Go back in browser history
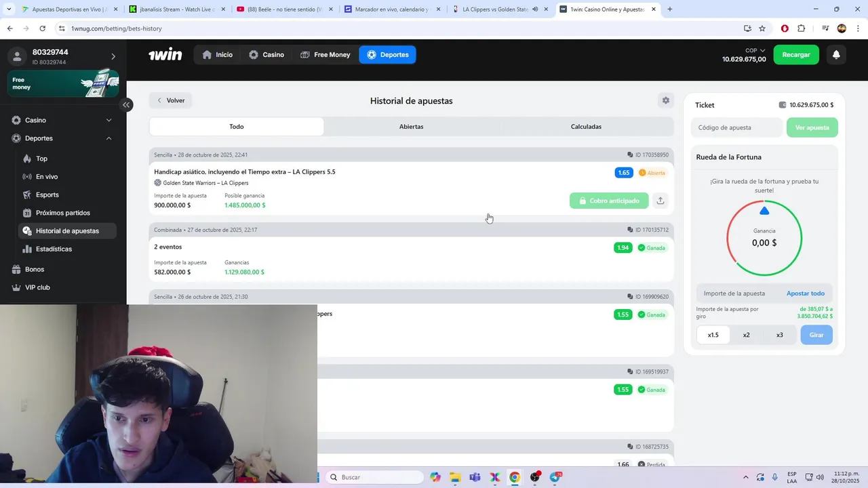 click(x=9, y=28)
